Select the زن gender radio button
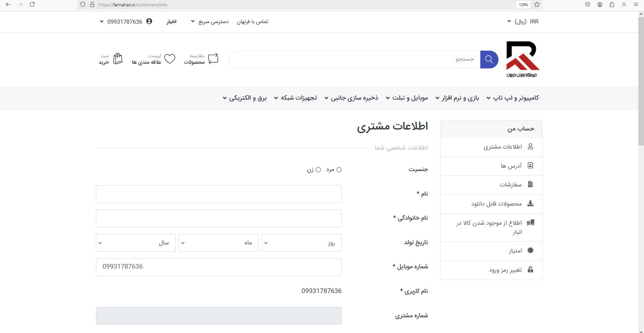 [x=318, y=170]
